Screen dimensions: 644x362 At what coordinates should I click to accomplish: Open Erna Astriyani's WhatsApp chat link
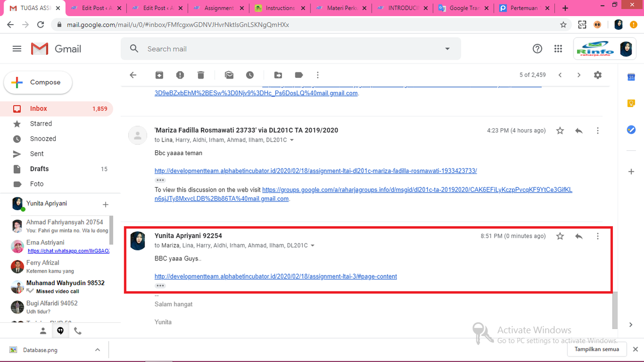click(68, 251)
